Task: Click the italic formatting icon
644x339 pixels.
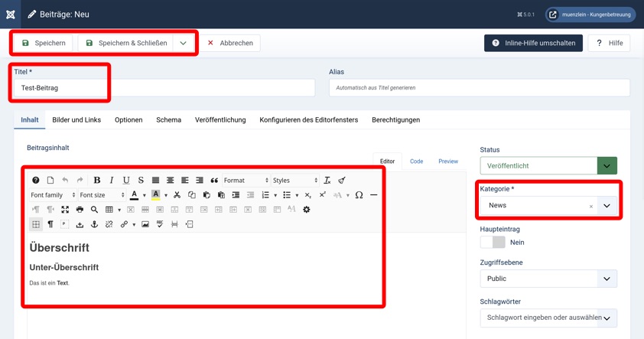Action: pos(112,181)
